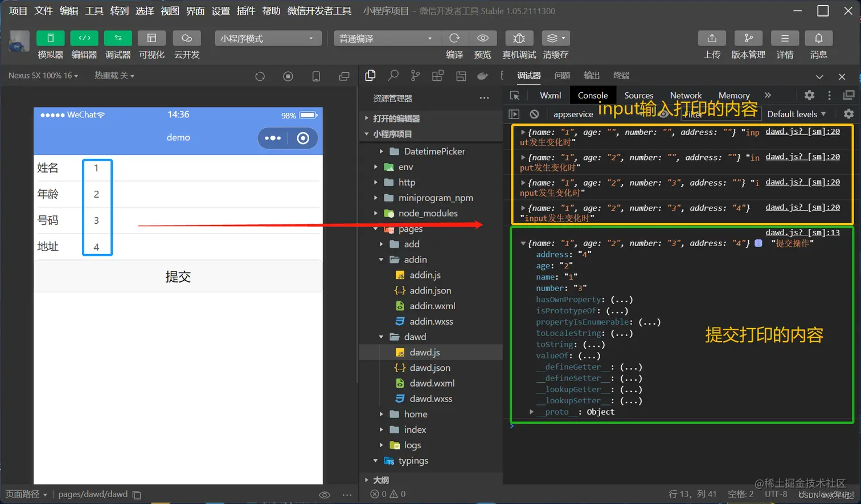Collapse the debugger panel chevron
Viewport: 861px width, 504px height.
tap(819, 76)
